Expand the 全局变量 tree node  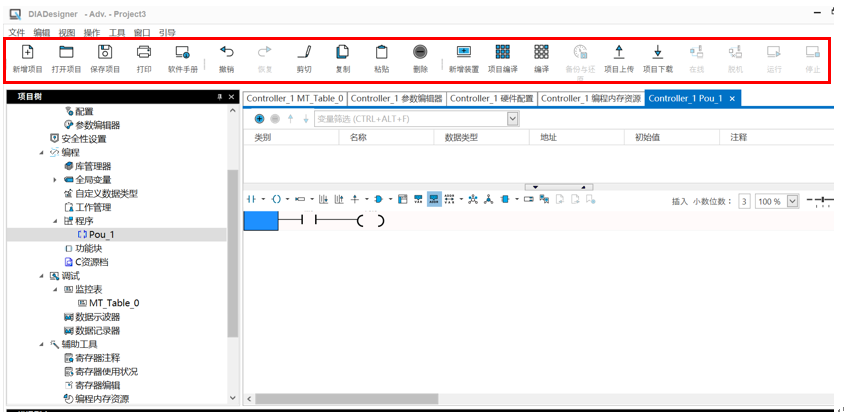pyautogui.click(x=55, y=180)
